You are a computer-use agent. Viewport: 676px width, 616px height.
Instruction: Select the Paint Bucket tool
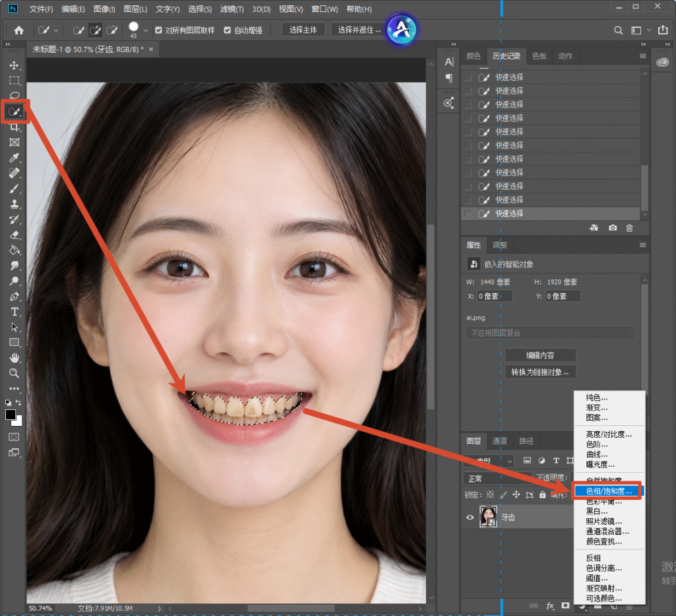(15, 250)
